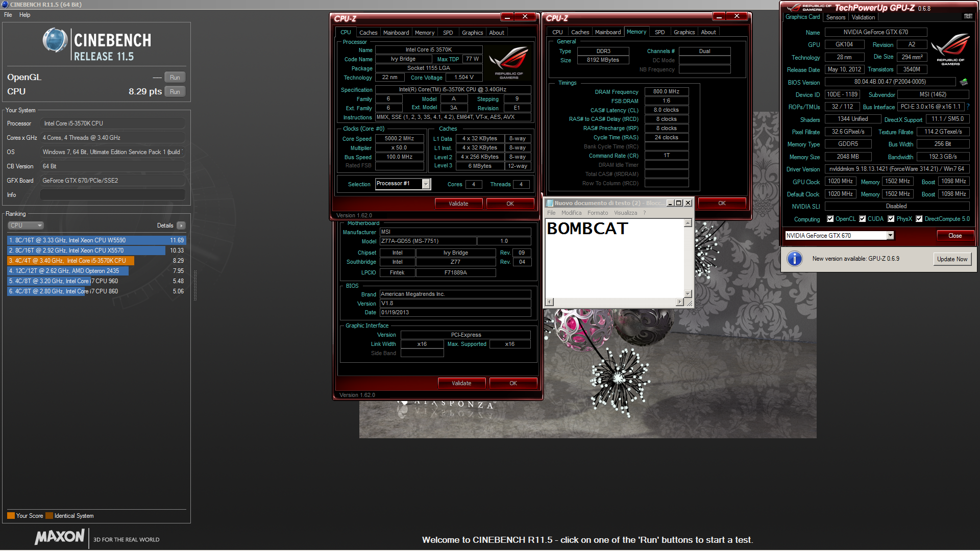Toggle the CUDA checkbox in GPU-Z
The width and height of the screenshot is (980, 551).
[x=863, y=219]
